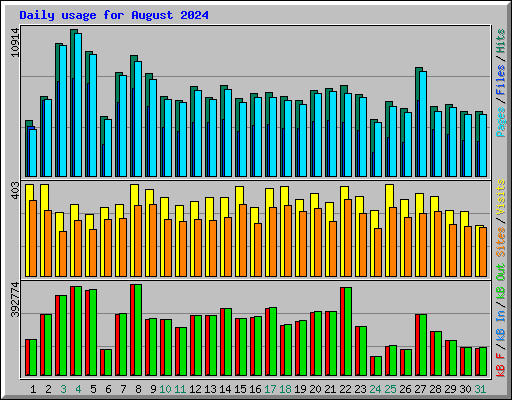Screen dimensions: 512x400
Task: Select the Sites legend label
Action: tap(501, 242)
